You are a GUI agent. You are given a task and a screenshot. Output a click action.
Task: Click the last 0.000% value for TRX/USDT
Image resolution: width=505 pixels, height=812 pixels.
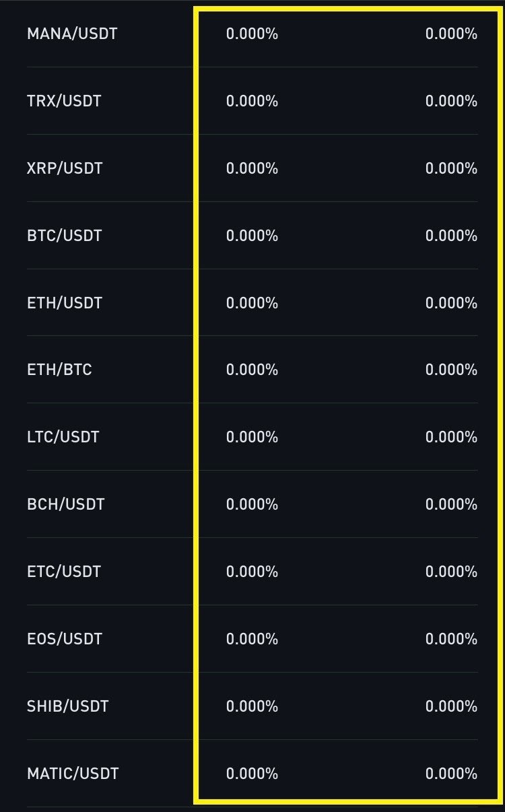(x=451, y=101)
